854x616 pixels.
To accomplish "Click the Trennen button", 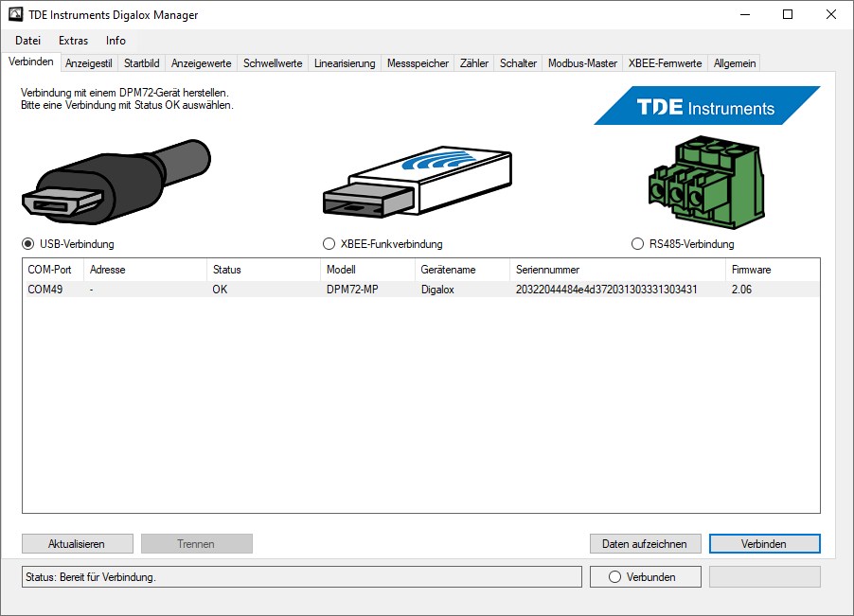I will pyautogui.click(x=197, y=544).
